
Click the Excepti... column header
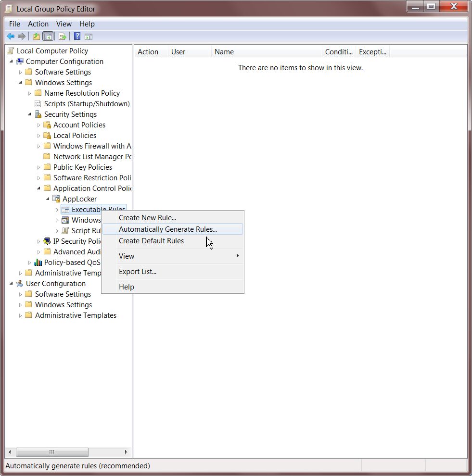click(x=373, y=52)
